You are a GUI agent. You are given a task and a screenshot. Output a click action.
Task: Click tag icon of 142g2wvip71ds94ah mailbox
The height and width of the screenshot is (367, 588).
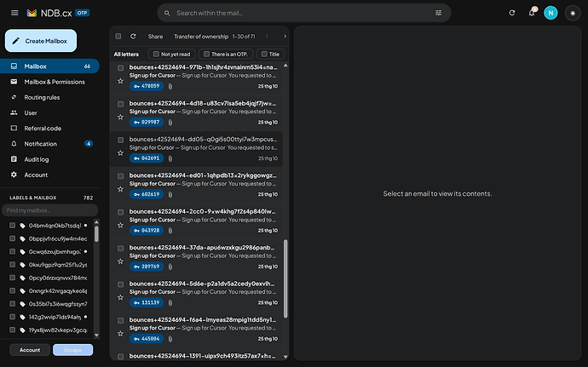[x=22, y=317]
